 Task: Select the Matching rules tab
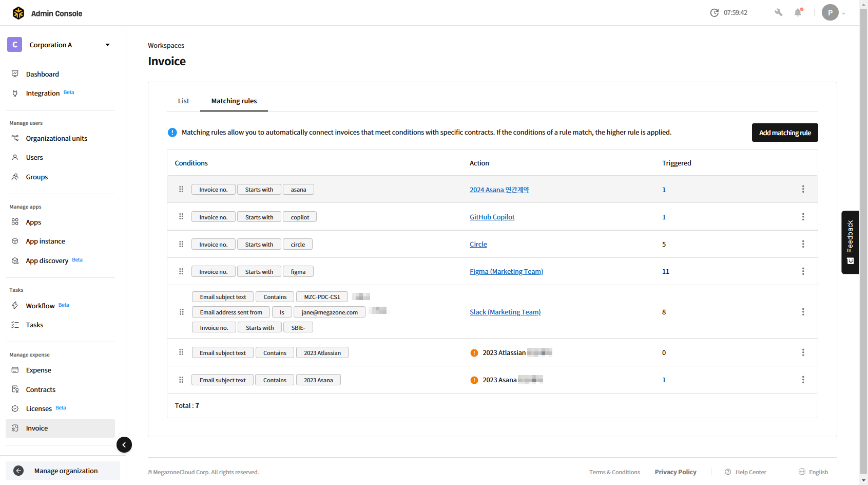(234, 101)
